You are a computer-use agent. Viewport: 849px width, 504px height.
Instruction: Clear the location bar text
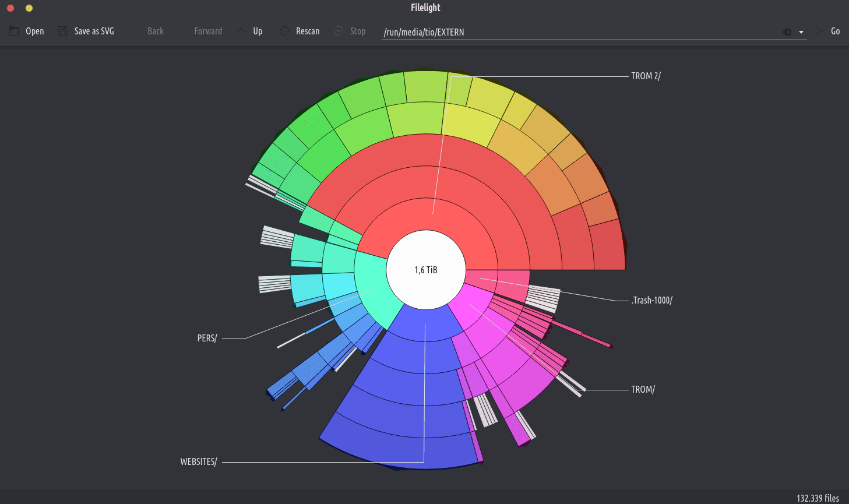pyautogui.click(x=787, y=32)
